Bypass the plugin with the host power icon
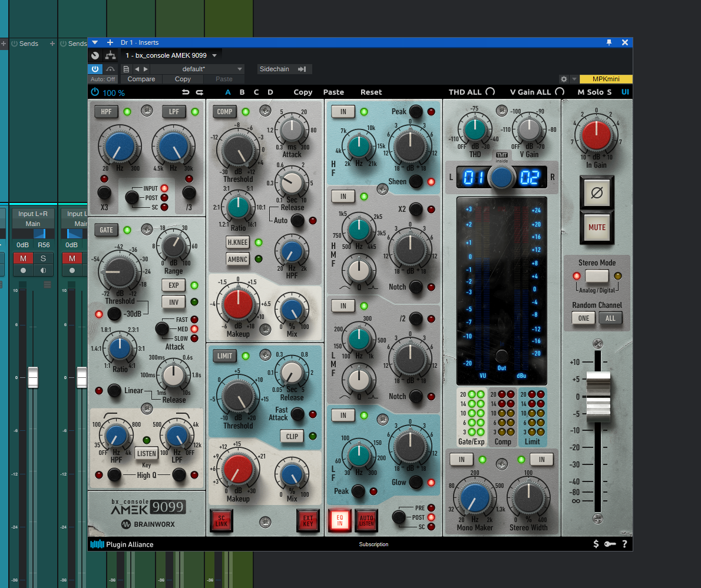 coord(95,69)
